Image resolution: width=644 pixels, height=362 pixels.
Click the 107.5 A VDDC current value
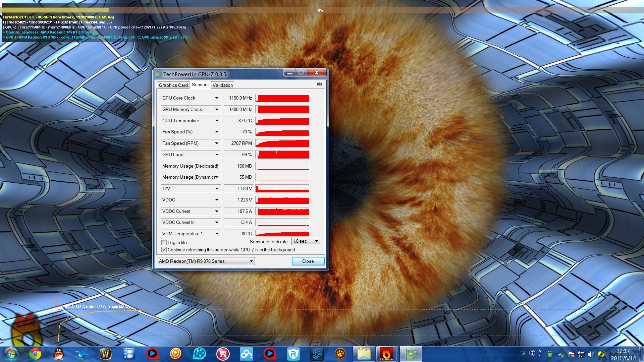tap(239, 211)
